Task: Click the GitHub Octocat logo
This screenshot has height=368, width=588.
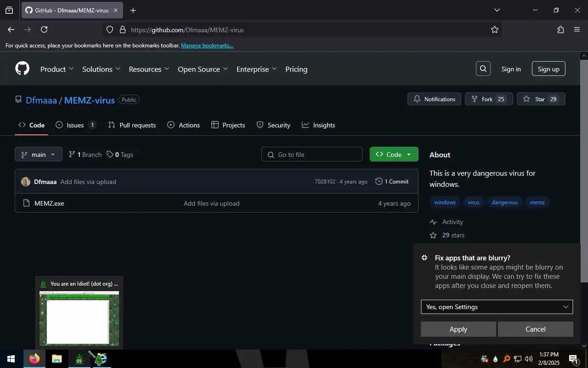Action: pyautogui.click(x=22, y=69)
